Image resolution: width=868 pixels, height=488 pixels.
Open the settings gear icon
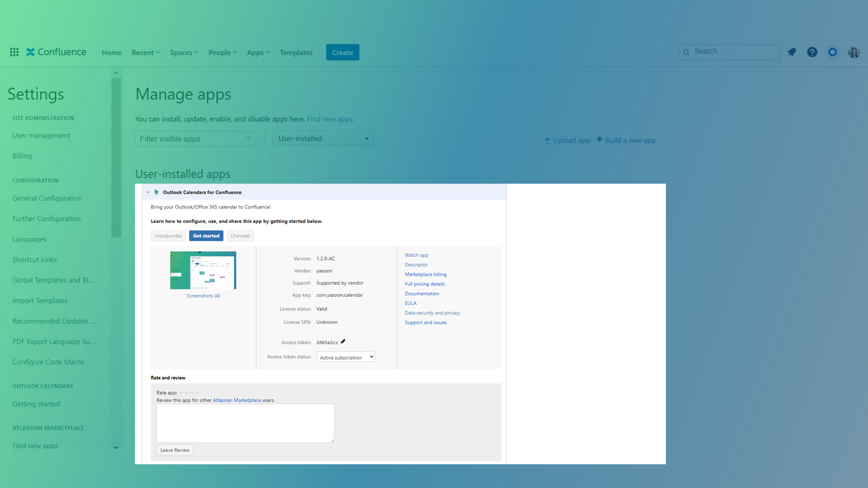pos(833,52)
